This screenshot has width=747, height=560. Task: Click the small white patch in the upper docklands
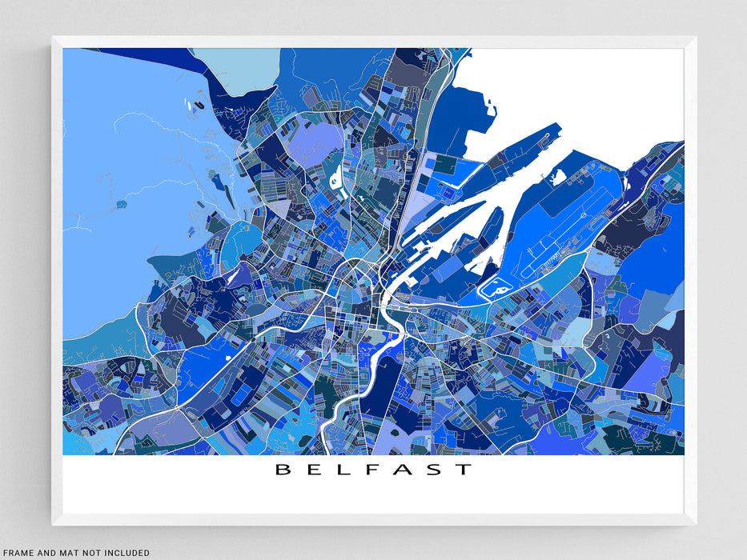(x=560, y=177)
